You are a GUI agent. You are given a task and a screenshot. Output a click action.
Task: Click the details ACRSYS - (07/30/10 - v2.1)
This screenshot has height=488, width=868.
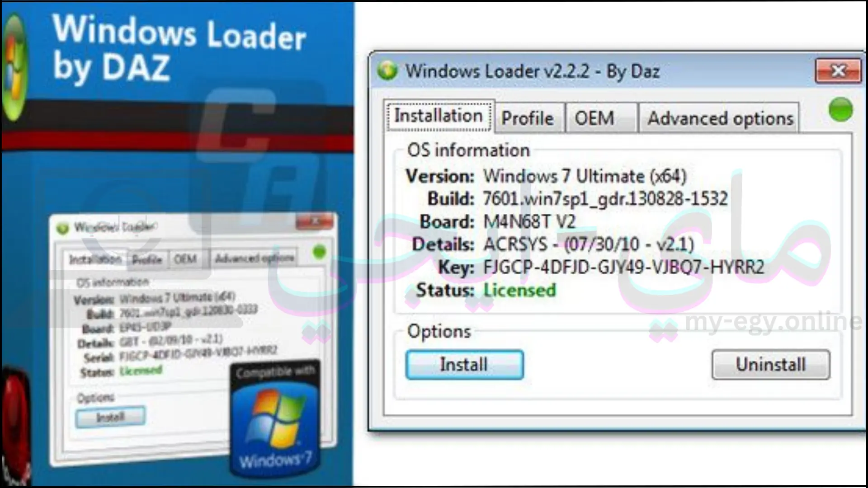pyautogui.click(x=589, y=244)
